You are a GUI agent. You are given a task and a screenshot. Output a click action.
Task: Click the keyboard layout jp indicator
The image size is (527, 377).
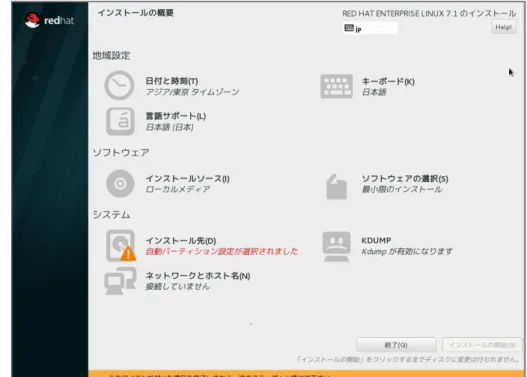coord(370,29)
